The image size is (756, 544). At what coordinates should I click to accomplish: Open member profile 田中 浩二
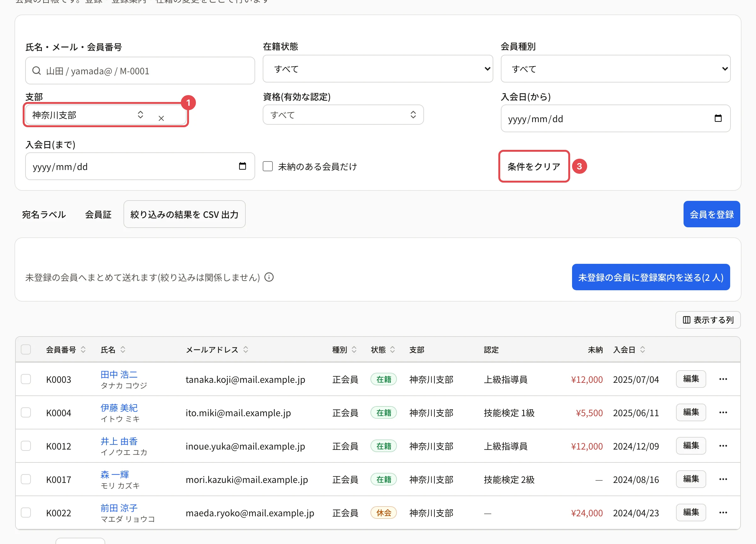119,374
